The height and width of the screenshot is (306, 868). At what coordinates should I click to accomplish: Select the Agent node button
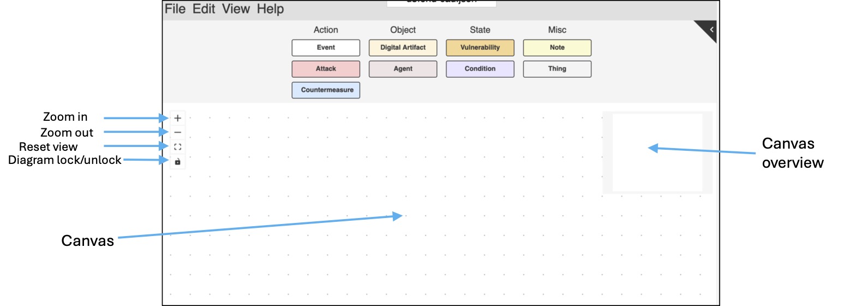(403, 69)
